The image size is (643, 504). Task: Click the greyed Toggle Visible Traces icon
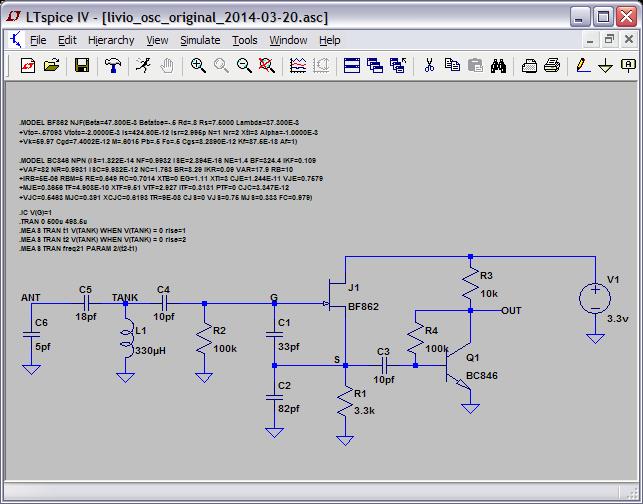tap(321, 65)
